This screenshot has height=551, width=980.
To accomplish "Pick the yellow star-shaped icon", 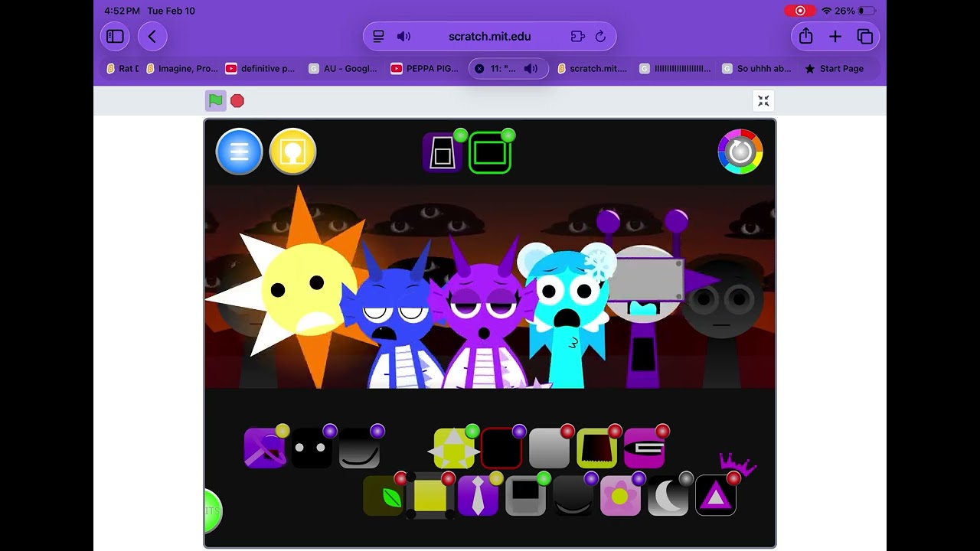I will pyautogui.click(x=454, y=448).
